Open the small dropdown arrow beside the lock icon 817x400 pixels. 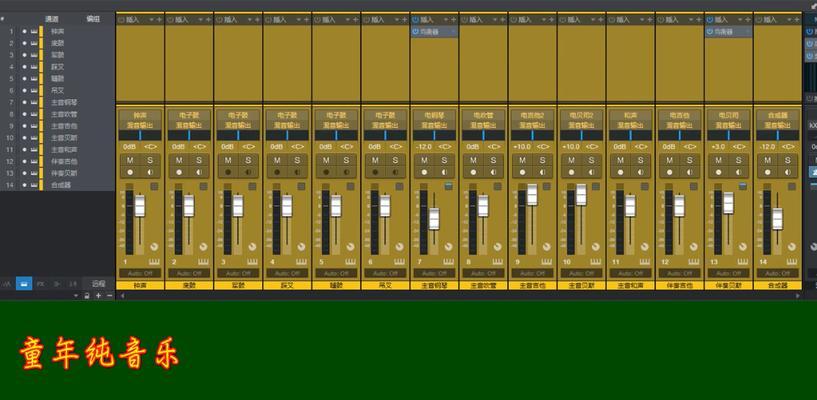76,295
